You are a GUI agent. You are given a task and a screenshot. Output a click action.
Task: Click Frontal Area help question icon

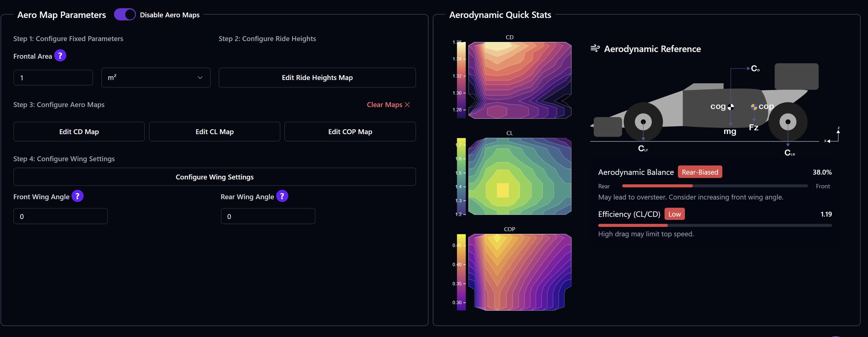60,56
